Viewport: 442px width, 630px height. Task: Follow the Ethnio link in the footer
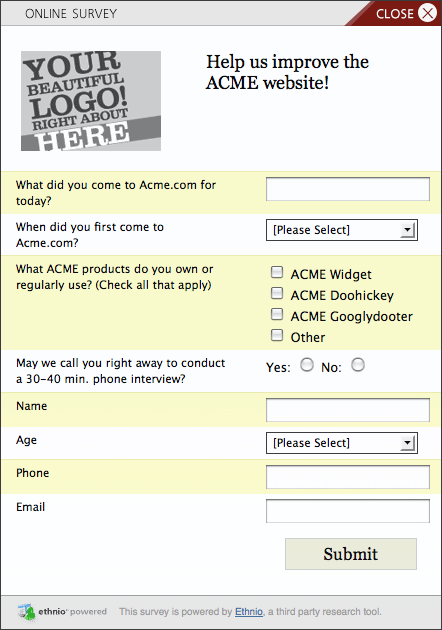tap(249, 612)
